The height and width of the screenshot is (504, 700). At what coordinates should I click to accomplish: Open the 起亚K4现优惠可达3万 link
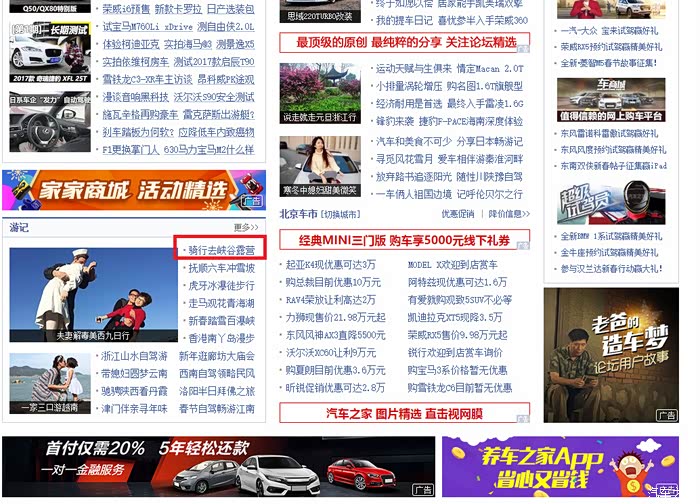click(331, 265)
